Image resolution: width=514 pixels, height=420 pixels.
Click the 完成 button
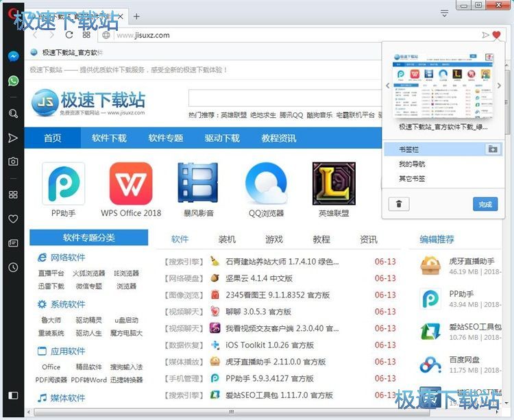coord(485,204)
